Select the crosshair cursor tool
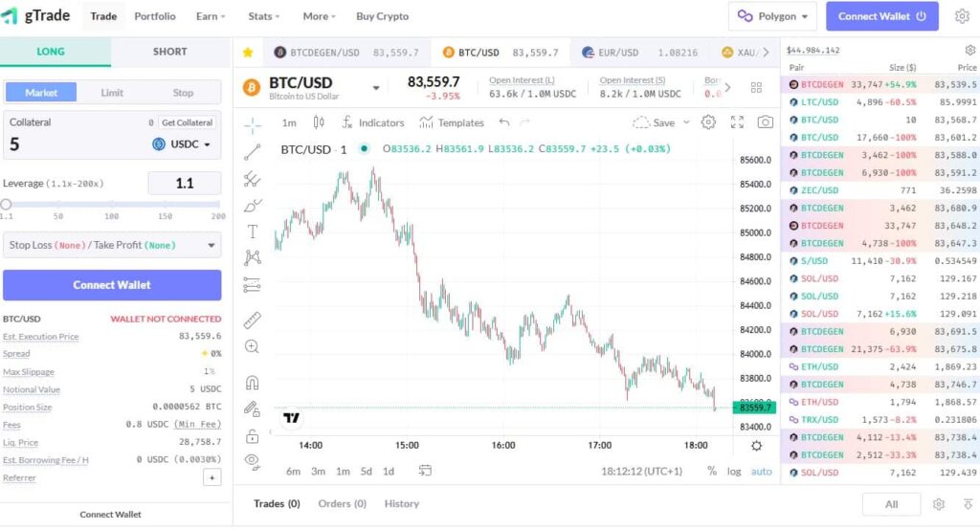This screenshot has width=980, height=530. pyautogui.click(x=253, y=123)
